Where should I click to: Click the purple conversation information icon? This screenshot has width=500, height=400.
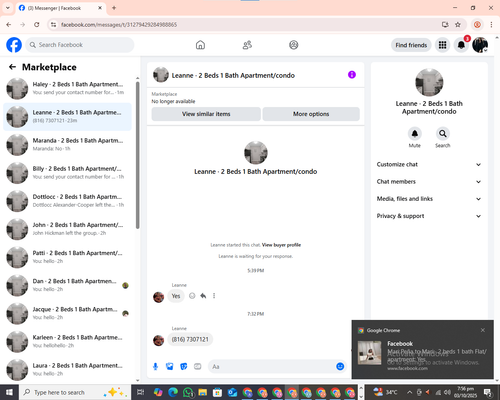(x=352, y=75)
